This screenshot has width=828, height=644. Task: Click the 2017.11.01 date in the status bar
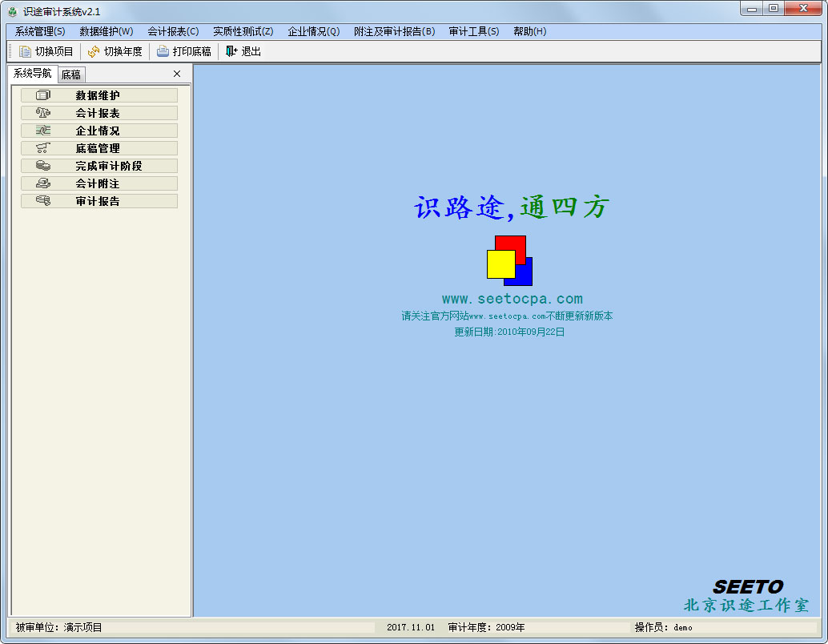(411, 627)
